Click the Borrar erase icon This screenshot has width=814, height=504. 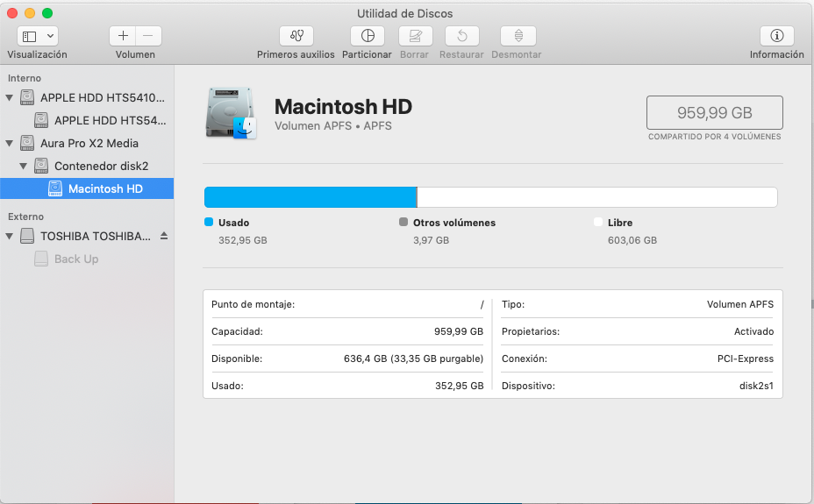(415, 36)
